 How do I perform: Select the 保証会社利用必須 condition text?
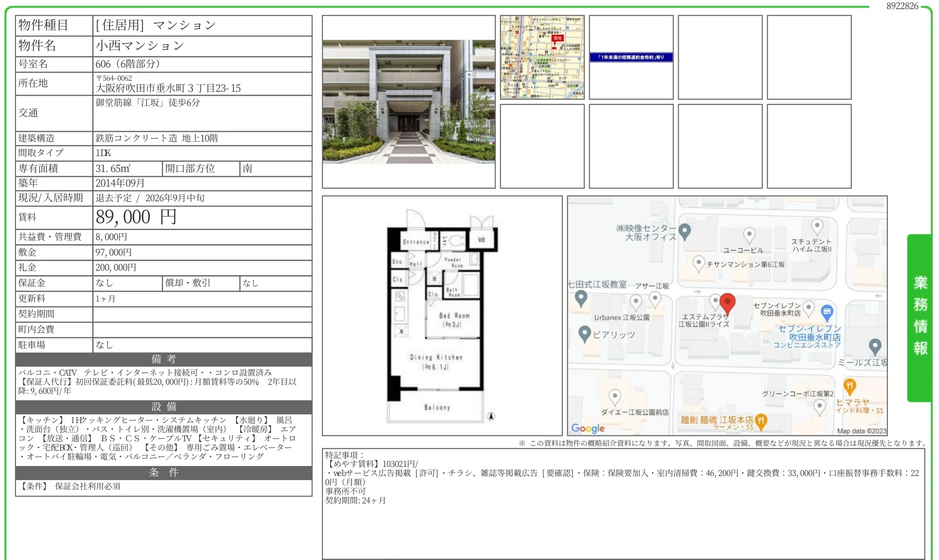pyautogui.click(x=88, y=486)
